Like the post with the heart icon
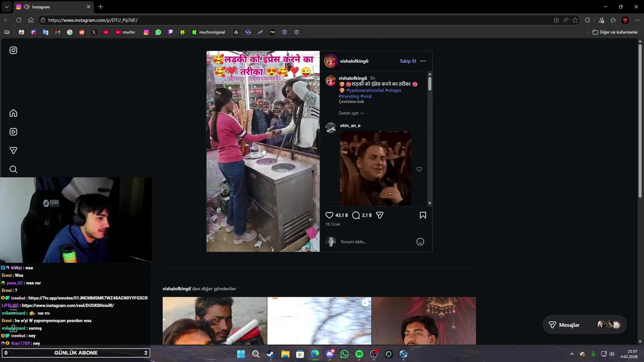The height and width of the screenshot is (362, 644). [330, 215]
